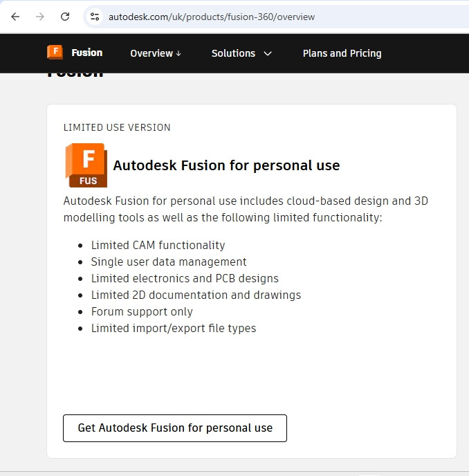Click the Autodesk Fusion for personal use heading
The image size is (469, 476).
(226, 165)
